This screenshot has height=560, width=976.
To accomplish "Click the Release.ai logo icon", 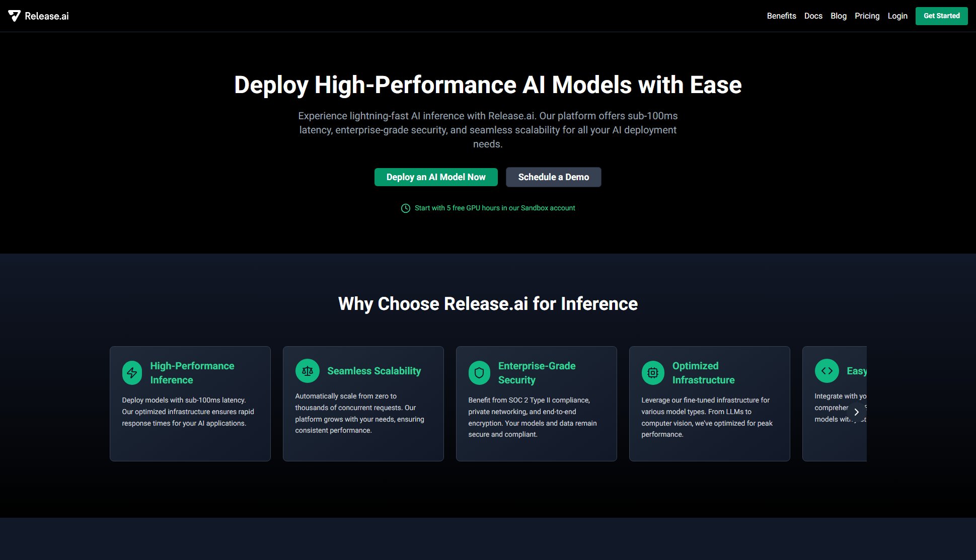I will pyautogui.click(x=15, y=16).
